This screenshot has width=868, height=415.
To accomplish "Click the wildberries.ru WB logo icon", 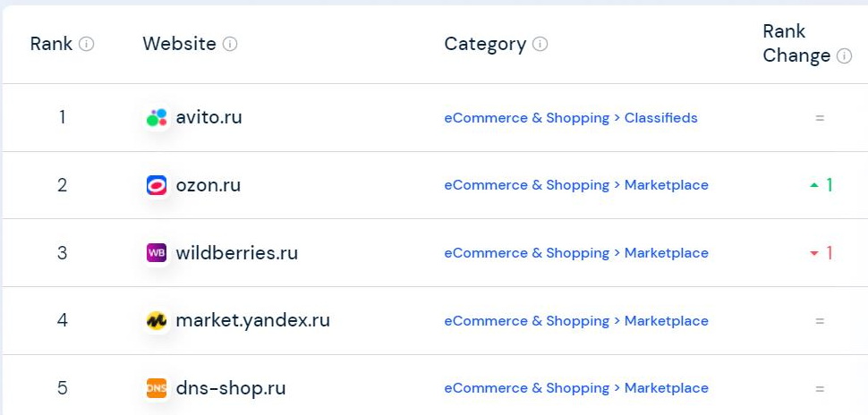I will [x=157, y=253].
